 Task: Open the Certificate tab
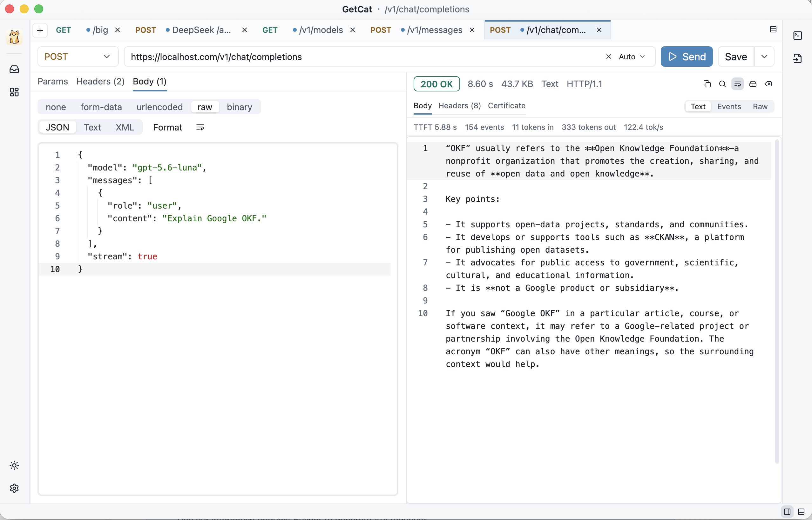506,105
